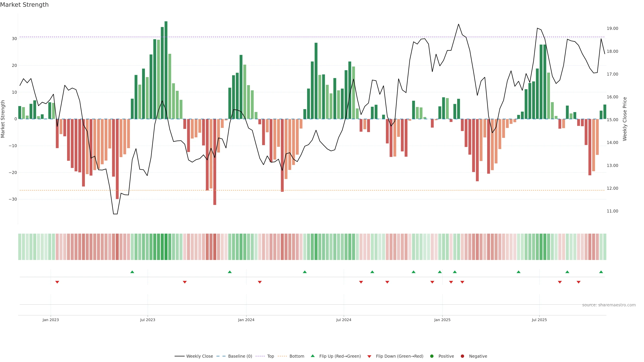Click the last green flip-up triangle marker
Viewport: 644px width, 362px height.
pyautogui.click(x=601, y=272)
